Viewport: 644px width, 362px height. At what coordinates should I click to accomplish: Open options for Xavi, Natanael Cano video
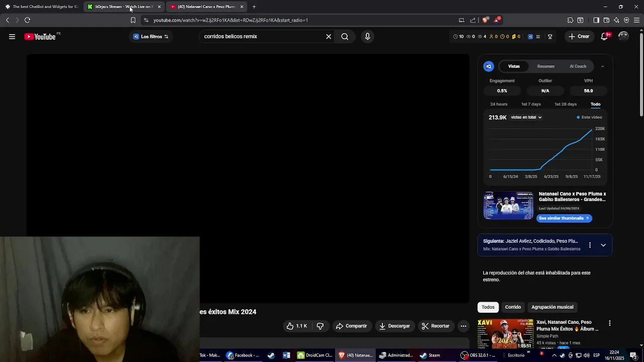point(609,323)
